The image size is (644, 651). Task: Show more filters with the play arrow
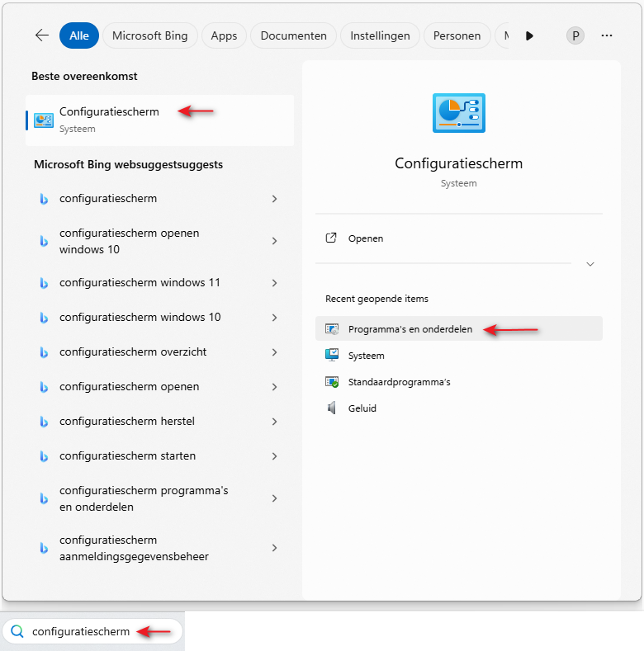point(529,35)
